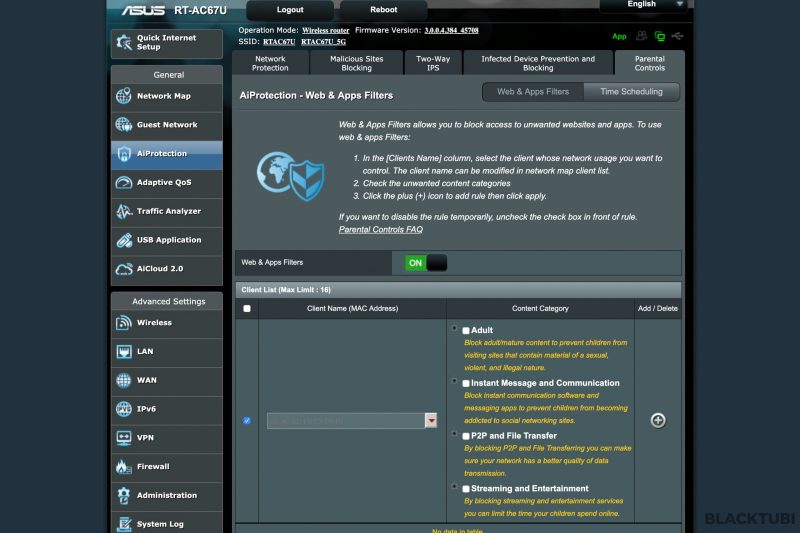Open WAN globe icon
Viewport: 800px width, 533px height.
point(123,380)
